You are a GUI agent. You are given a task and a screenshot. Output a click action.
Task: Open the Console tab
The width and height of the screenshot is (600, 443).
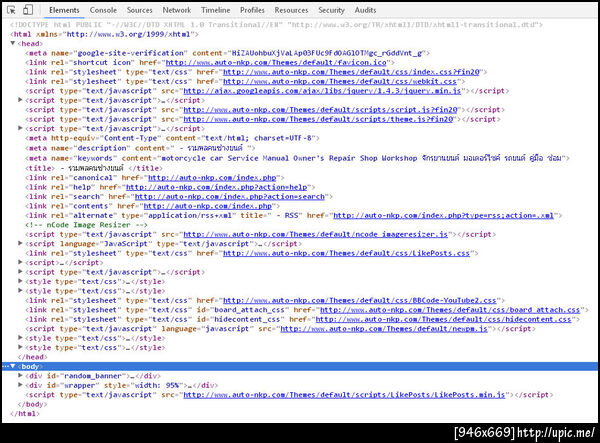point(103,10)
